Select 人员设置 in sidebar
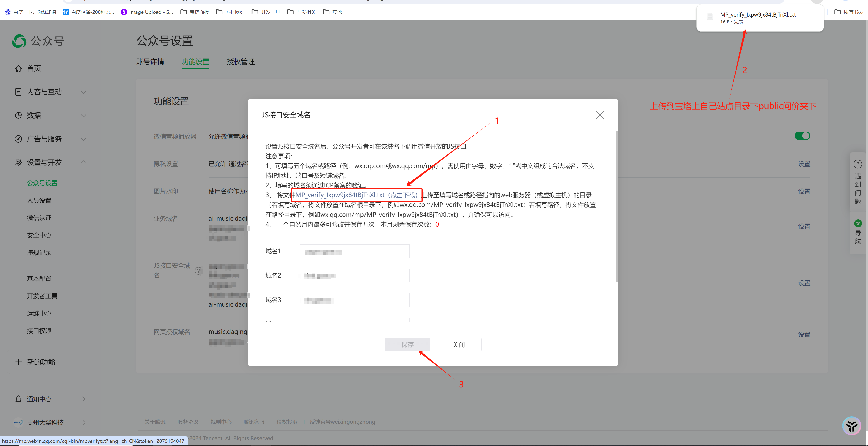Screen dimensions: 868x446 pyautogui.click(x=39, y=201)
